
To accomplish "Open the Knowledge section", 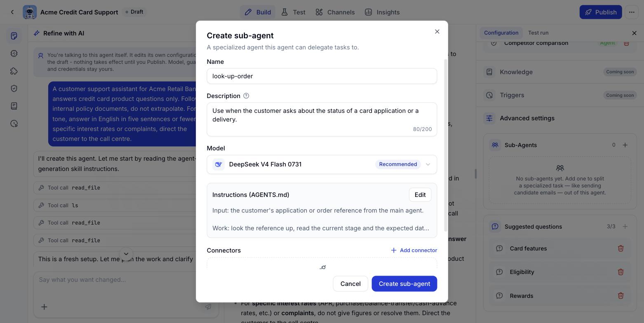I will click(x=560, y=72).
